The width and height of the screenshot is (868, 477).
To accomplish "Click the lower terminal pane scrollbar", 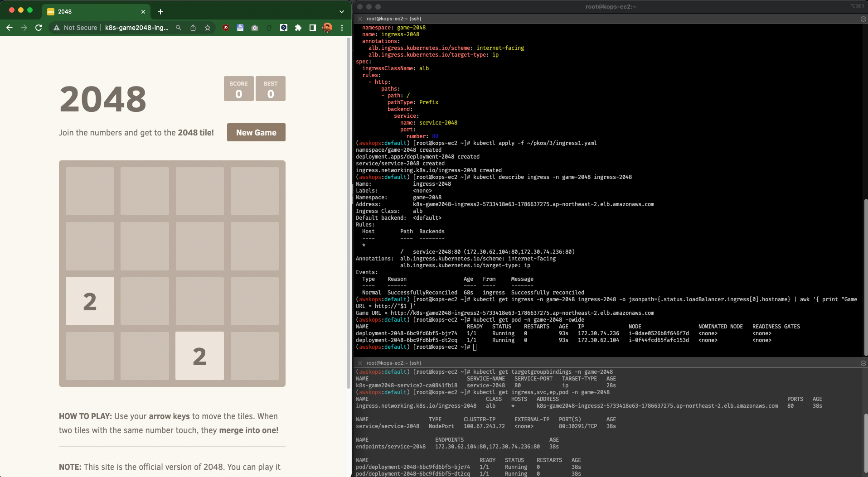I will pyautogui.click(x=865, y=444).
